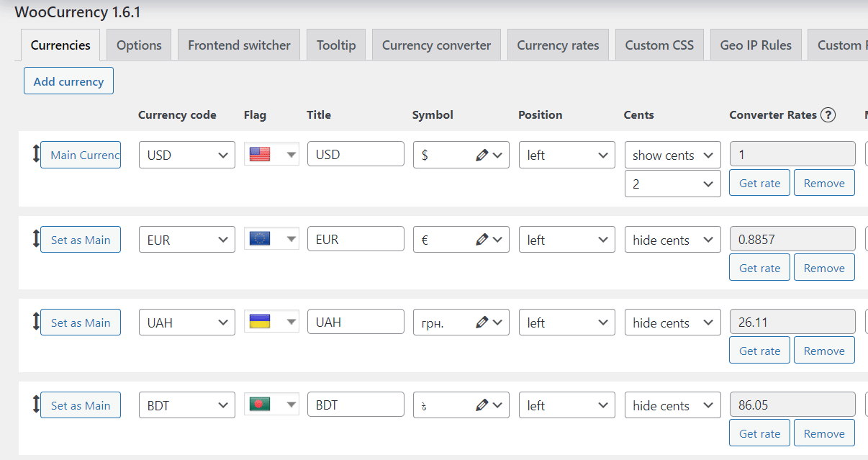Click the Add currency button
The image size is (868, 460).
coord(68,81)
